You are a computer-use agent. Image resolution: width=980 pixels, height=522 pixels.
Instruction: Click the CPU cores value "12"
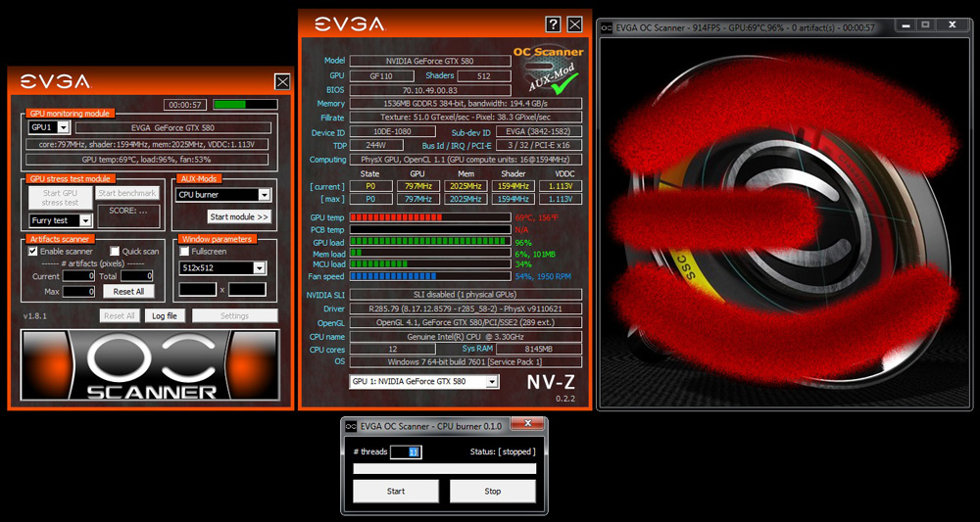393,349
